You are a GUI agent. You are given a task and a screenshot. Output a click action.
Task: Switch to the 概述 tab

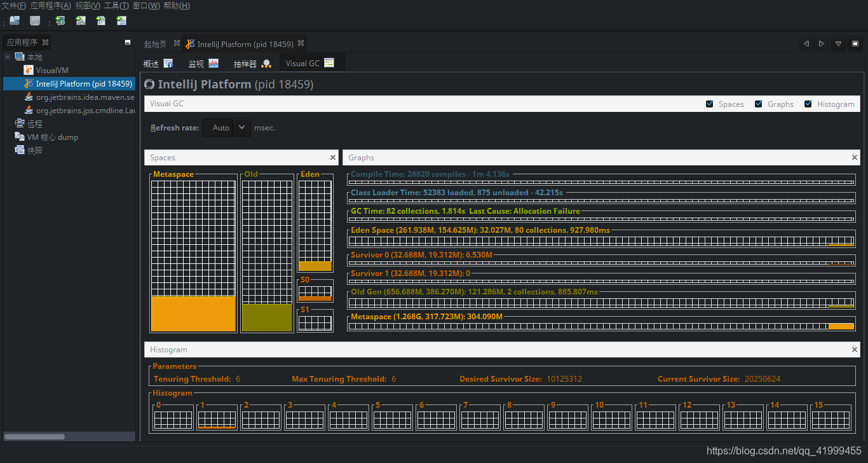pyautogui.click(x=159, y=64)
